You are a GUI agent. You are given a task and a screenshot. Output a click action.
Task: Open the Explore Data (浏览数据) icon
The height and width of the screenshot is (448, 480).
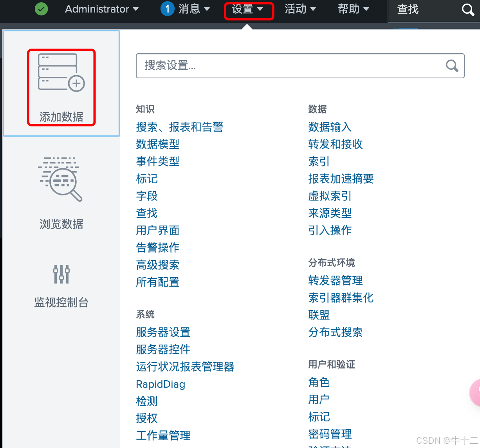click(x=61, y=179)
